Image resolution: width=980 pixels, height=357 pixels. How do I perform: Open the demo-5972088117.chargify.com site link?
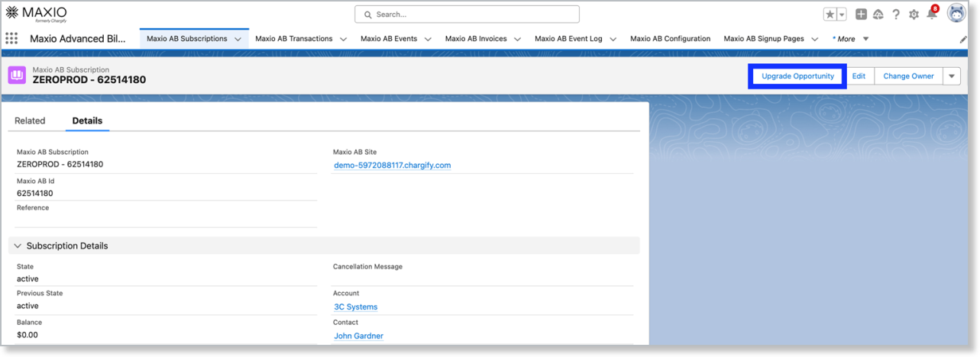(x=392, y=165)
